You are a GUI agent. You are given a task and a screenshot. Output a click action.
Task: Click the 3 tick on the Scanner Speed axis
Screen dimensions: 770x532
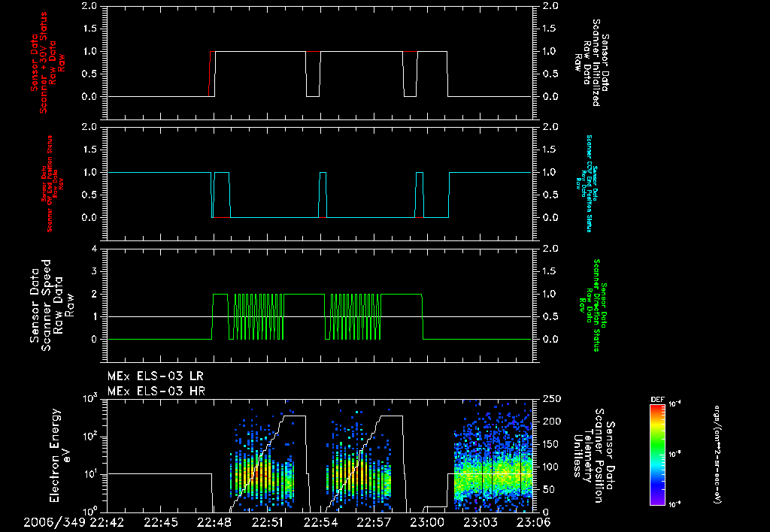click(94, 271)
